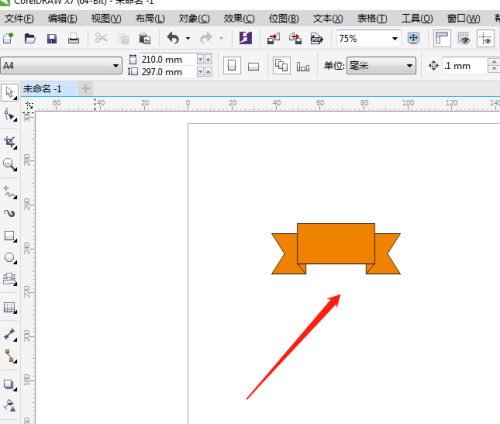Open the 布局(L) menu
The width and height of the screenshot is (500, 424).
(x=150, y=18)
